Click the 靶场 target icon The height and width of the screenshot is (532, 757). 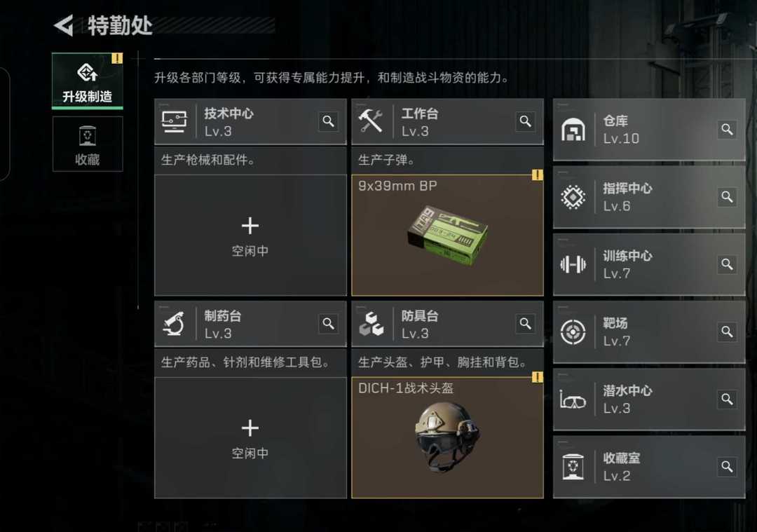pyautogui.click(x=573, y=332)
